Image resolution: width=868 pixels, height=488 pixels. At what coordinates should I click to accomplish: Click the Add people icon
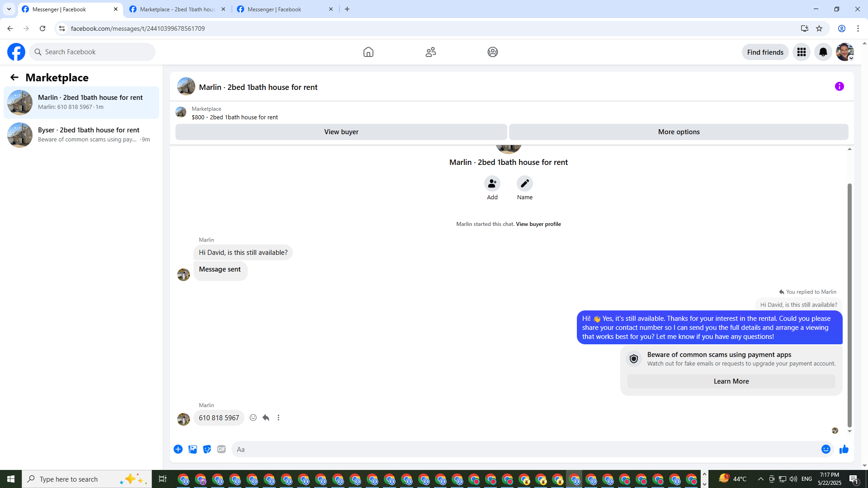[492, 183]
